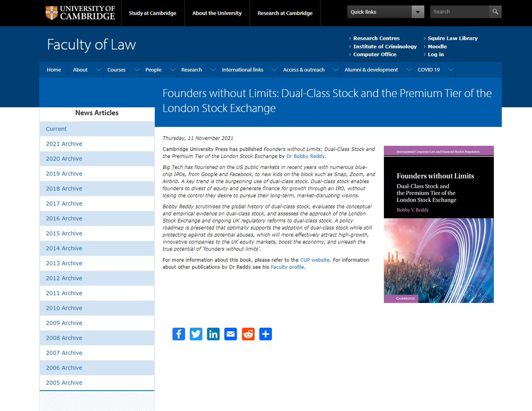Open COVID 19 menu item
Viewport: 532px width, 411px height.
tap(429, 70)
